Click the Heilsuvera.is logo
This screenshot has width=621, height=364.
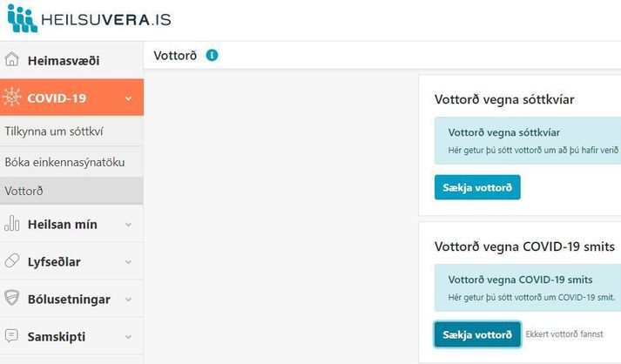(89, 18)
